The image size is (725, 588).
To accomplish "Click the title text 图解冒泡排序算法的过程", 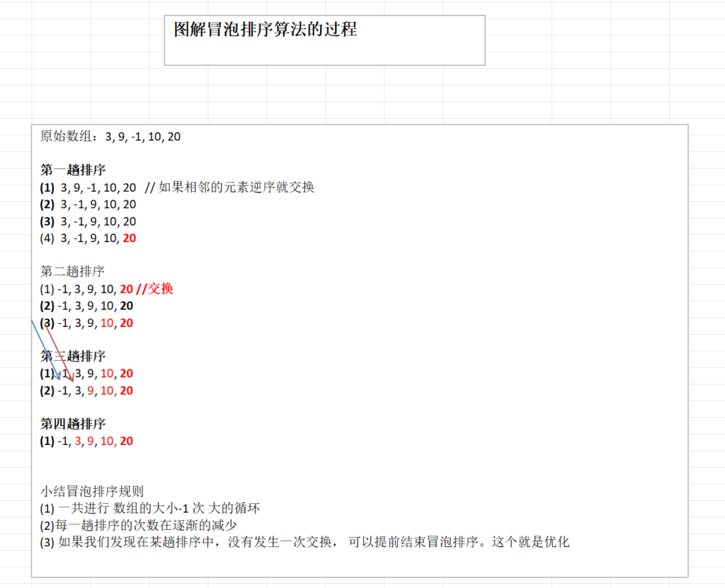I will point(265,29).
